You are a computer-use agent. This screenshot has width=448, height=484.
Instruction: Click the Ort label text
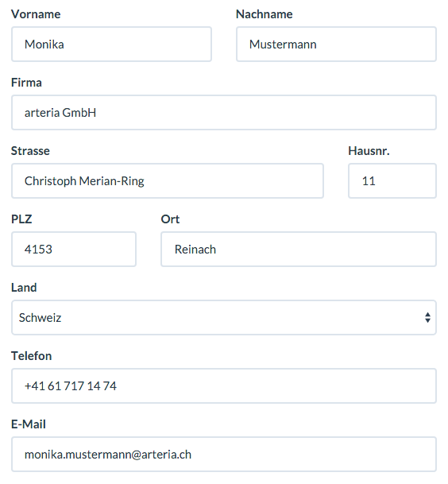point(170,219)
